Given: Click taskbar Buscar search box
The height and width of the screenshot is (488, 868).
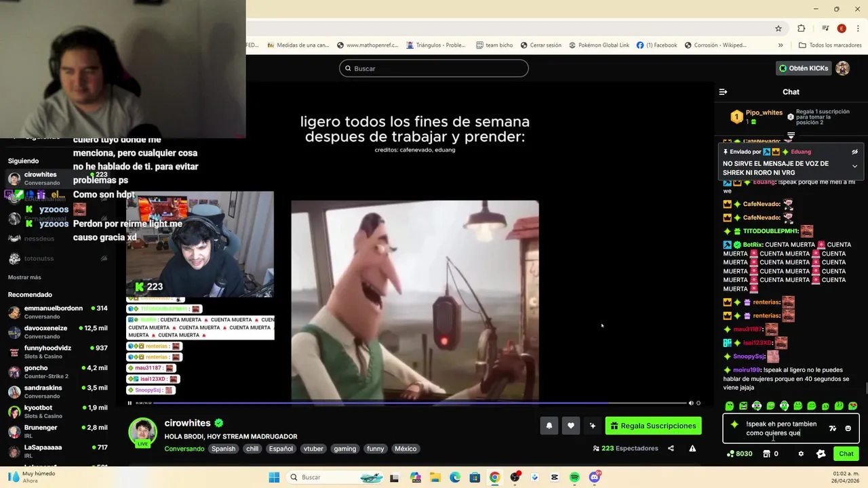Looking at the screenshot, I should click(335, 477).
